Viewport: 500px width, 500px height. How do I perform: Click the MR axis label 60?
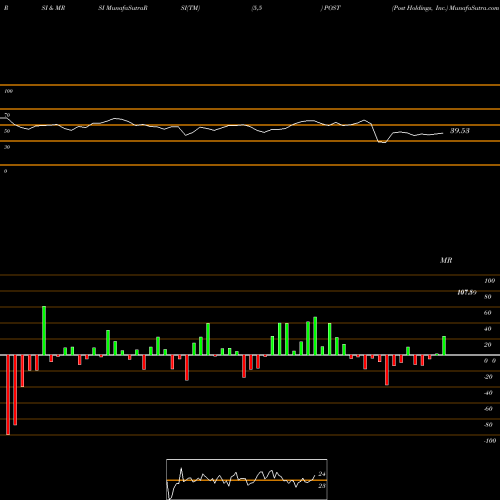[x=488, y=313]
